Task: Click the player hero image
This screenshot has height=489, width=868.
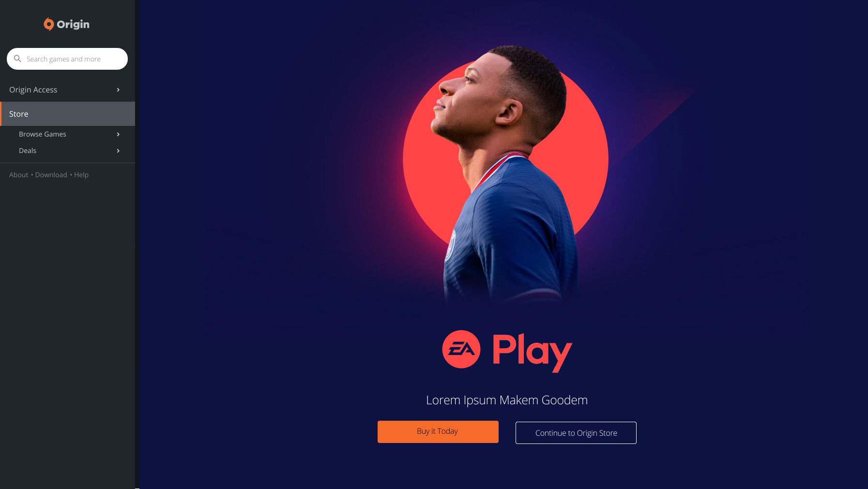Action: tap(505, 175)
